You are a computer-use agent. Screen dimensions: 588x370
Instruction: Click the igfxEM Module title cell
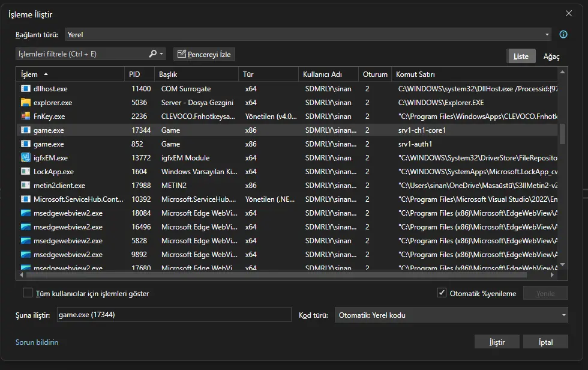(185, 157)
